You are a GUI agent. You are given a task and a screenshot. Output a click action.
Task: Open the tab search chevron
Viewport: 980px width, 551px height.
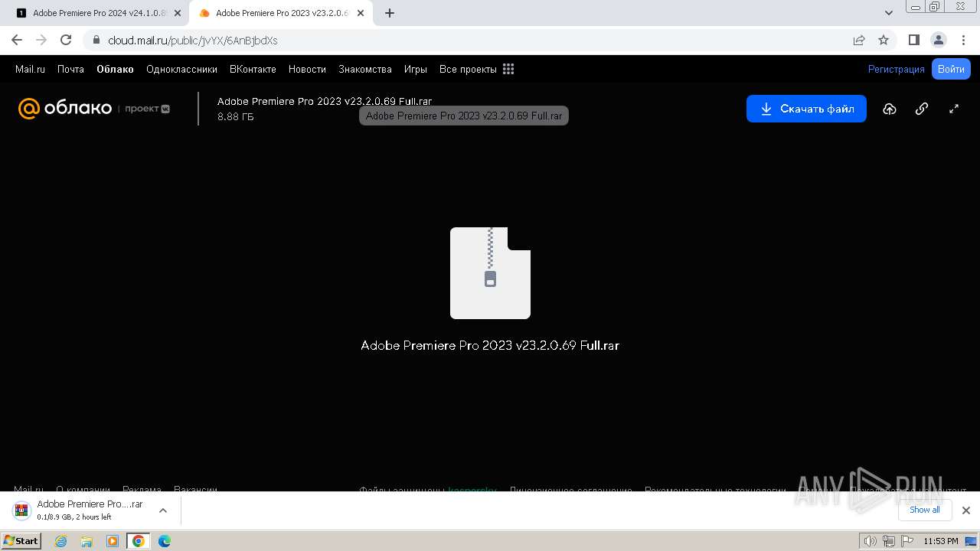point(889,13)
